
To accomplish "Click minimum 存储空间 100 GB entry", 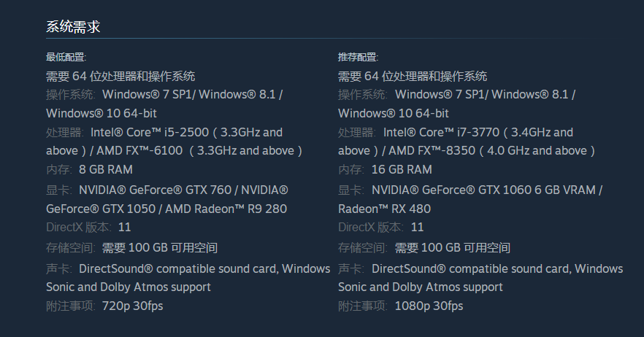I will point(160,248).
